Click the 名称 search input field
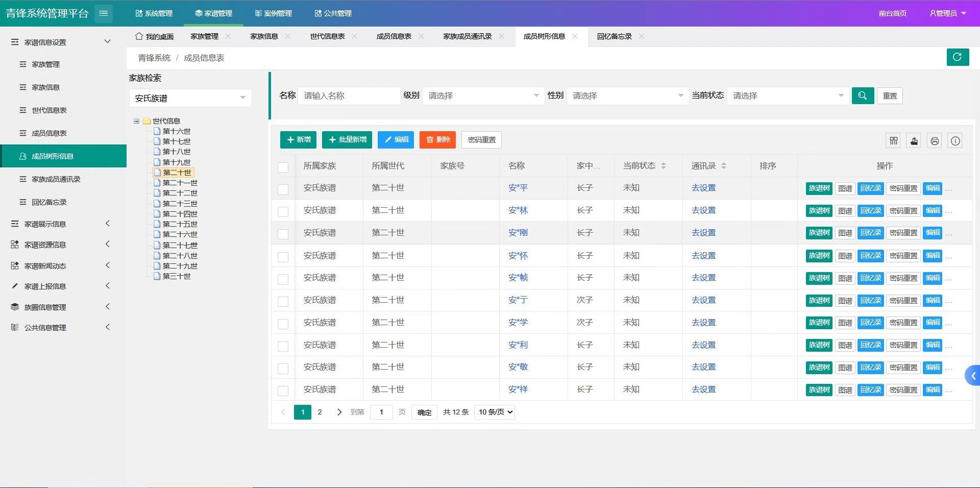Image resolution: width=980 pixels, height=488 pixels. coord(349,95)
